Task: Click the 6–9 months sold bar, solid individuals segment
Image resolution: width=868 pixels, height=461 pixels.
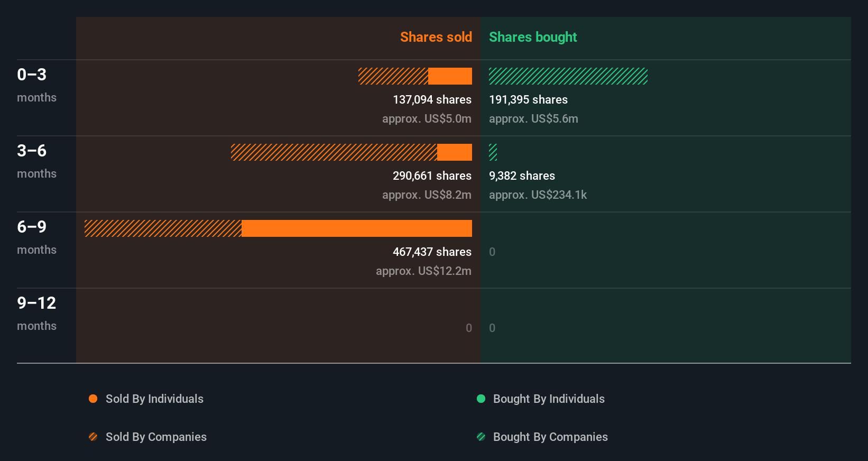Action: click(357, 228)
